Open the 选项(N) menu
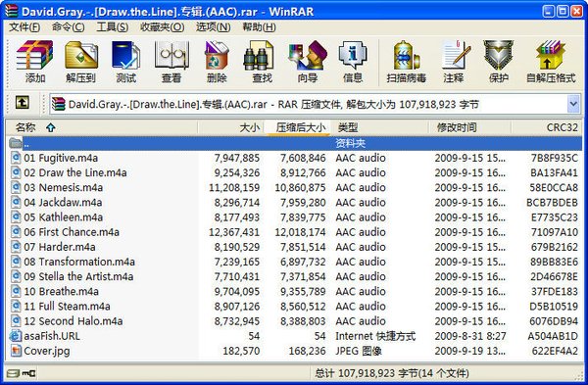Image resolution: width=588 pixels, height=385 pixels. coord(213,27)
